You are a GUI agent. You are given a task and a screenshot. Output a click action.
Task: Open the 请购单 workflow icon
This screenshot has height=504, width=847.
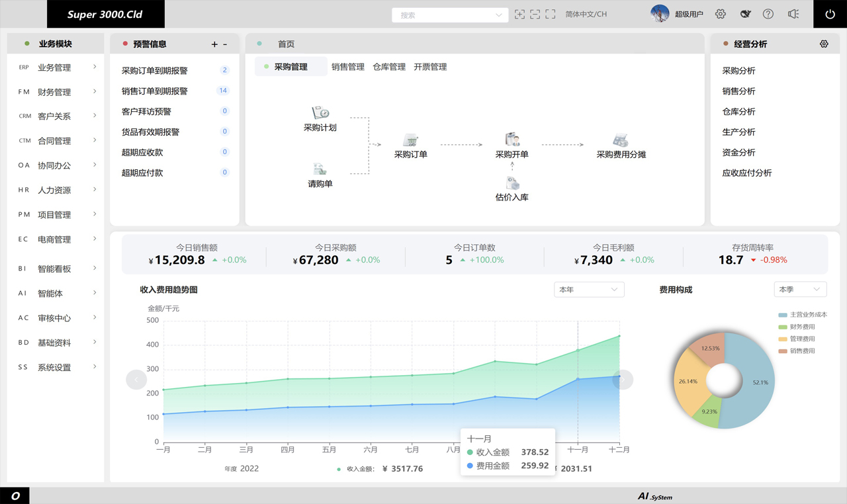click(320, 169)
